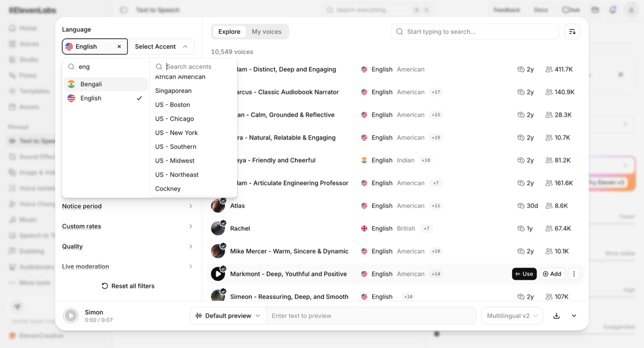Select 'Friendly and Cheerful' voice row
644x348 pixels.
point(396,160)
